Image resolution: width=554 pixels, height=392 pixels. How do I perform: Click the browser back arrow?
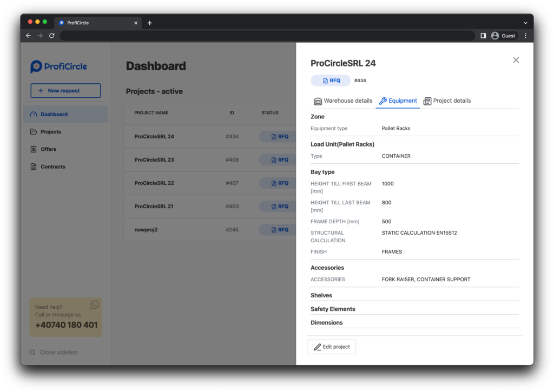click(28, 36)
